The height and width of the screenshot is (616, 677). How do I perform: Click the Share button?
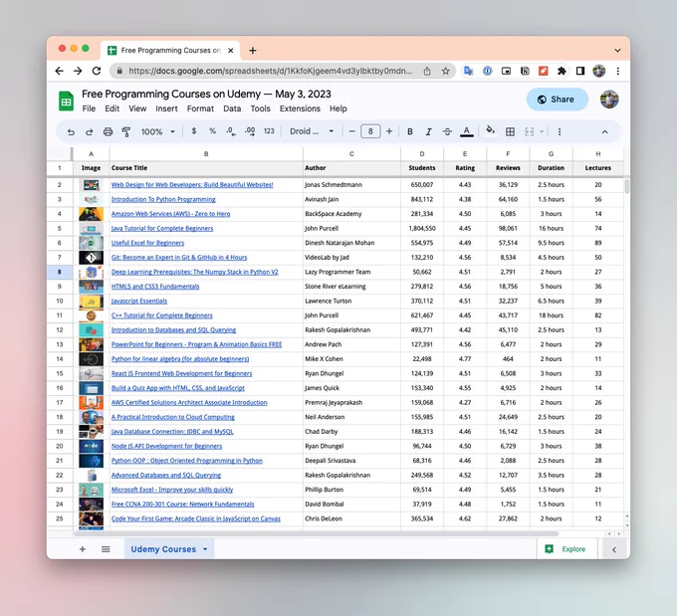557,100
